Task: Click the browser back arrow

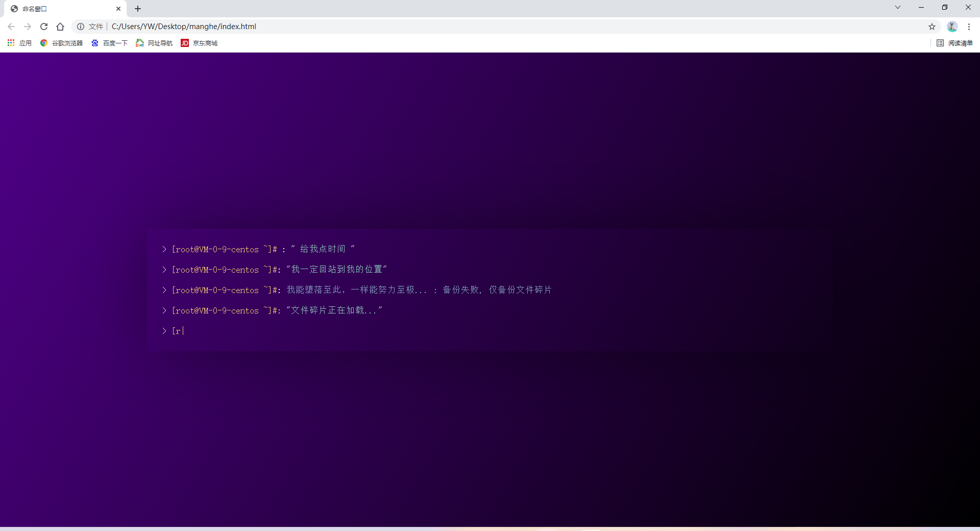Action: pos(11,27)
